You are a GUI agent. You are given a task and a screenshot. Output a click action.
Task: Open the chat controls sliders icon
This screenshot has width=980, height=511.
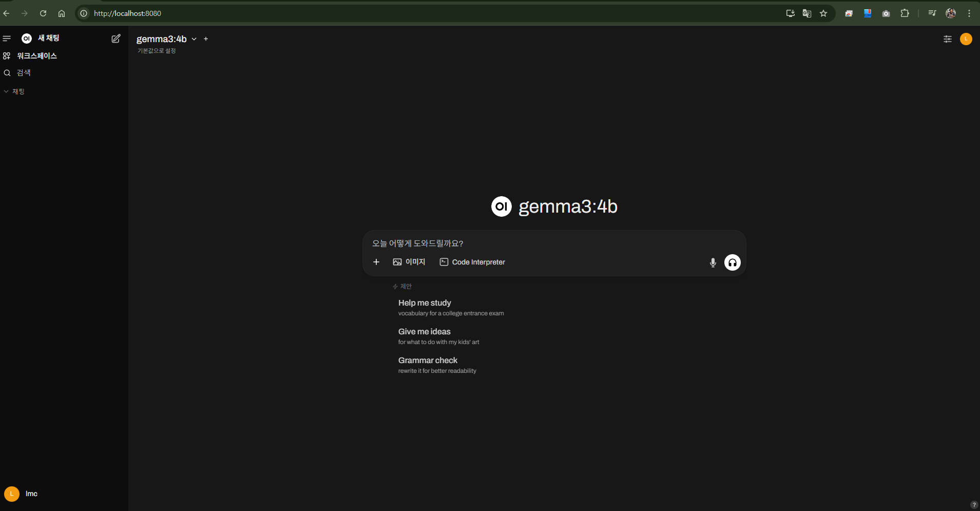click(x=948, y=39)
